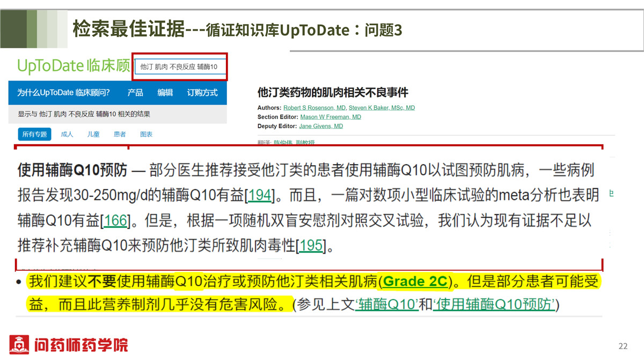Click the results text 显示与 他汀 肌肉 不良反应 辅酶10 相关的结果
Image resolution: width=644 pixels, height=362 pixels.
click(84, 114)
